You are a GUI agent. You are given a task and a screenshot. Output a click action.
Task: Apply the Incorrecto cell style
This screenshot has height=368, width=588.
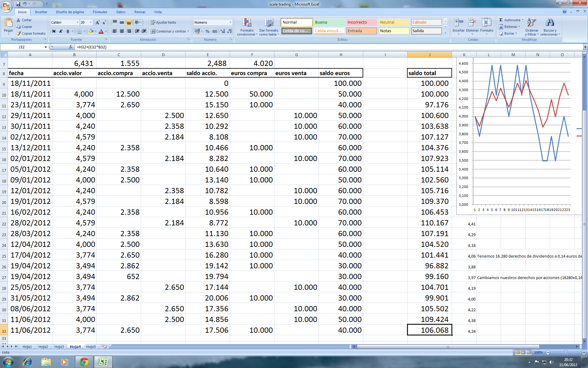361,22
